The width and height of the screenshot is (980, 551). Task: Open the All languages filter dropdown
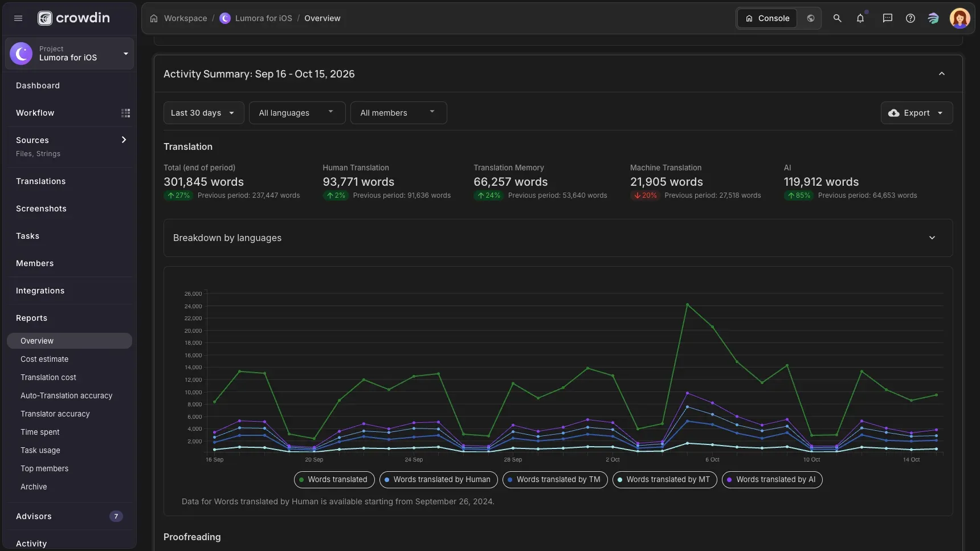click(x=297, y=113)
